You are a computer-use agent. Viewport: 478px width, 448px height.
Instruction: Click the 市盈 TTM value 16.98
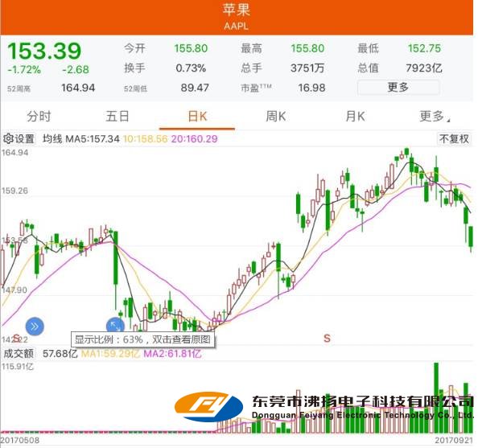[311, 88]
